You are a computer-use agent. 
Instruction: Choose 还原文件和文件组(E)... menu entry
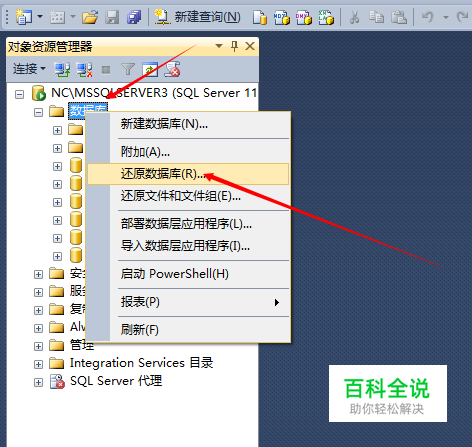tap(188, 196)
